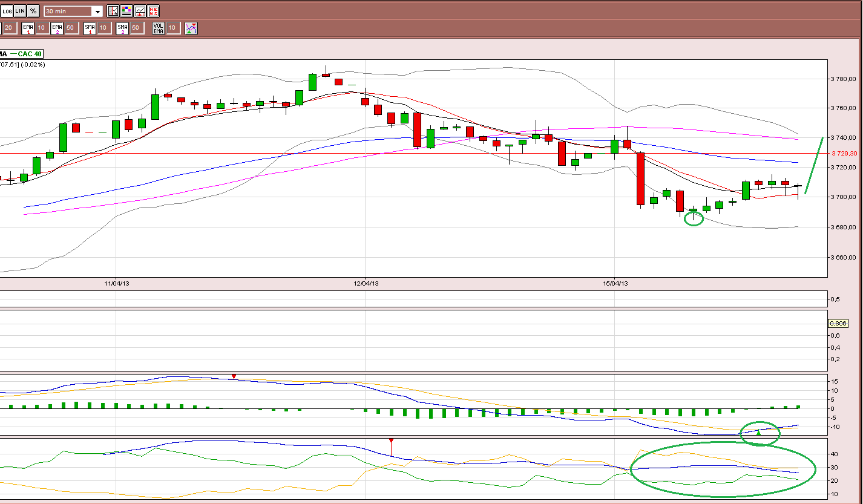Toggle the SMA 2 indicator

(x=122, y=28)
